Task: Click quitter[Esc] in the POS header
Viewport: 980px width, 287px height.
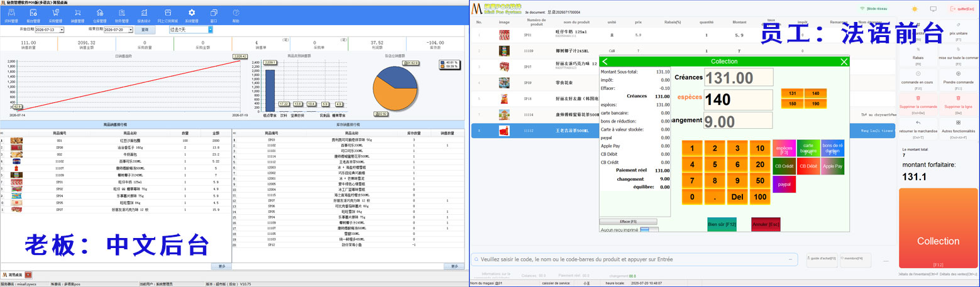Action: (962, 9)
